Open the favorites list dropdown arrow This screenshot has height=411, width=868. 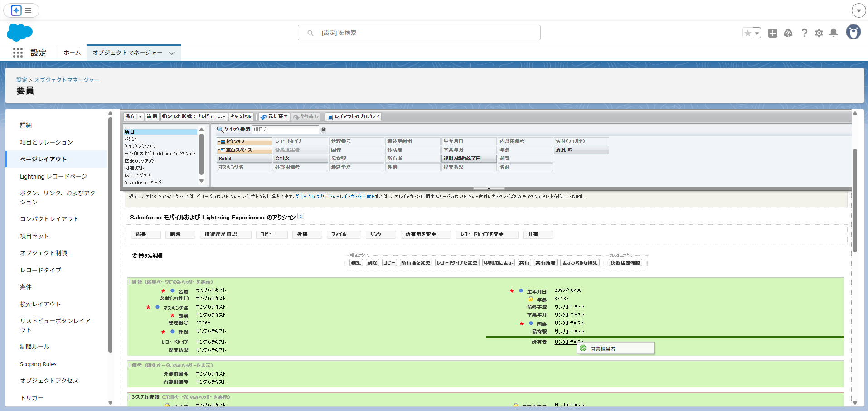[x=757, y=33]
